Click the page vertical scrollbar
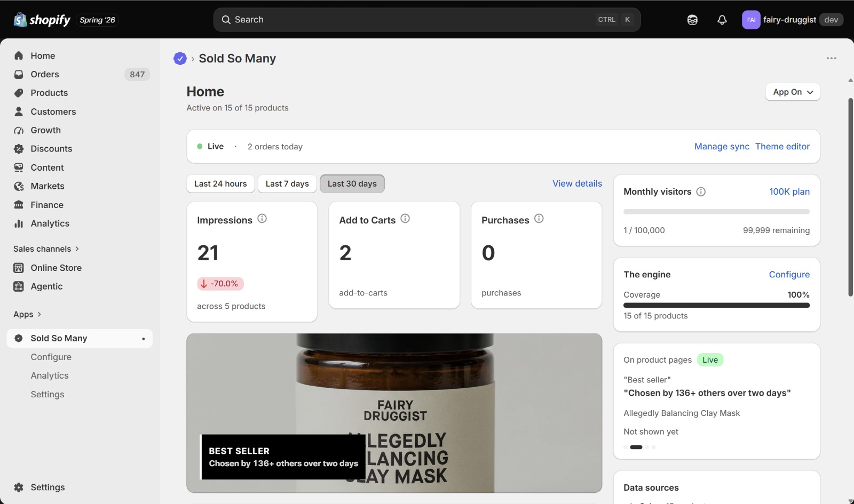Image resolution: width=854 pixels, height=504 pixels. coord(850,197)
